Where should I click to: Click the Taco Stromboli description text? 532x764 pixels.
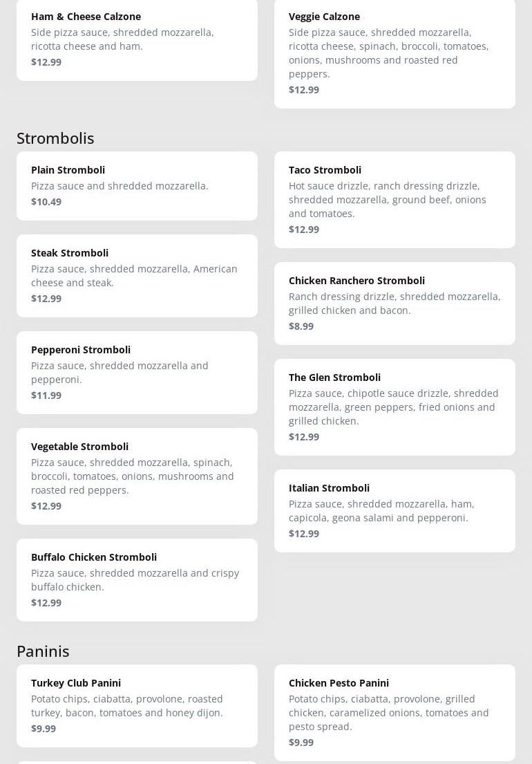coord(387,200)
